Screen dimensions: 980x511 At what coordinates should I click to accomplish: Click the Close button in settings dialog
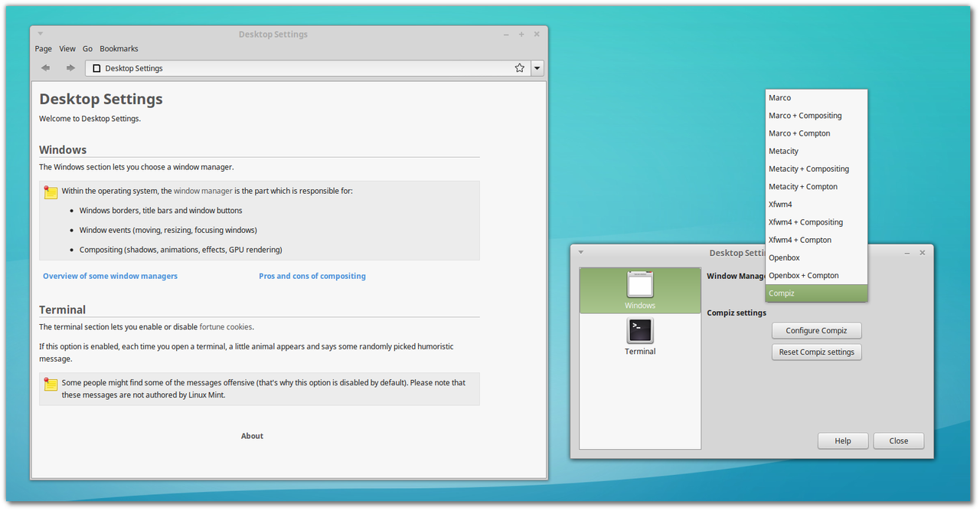coord(899,441)
